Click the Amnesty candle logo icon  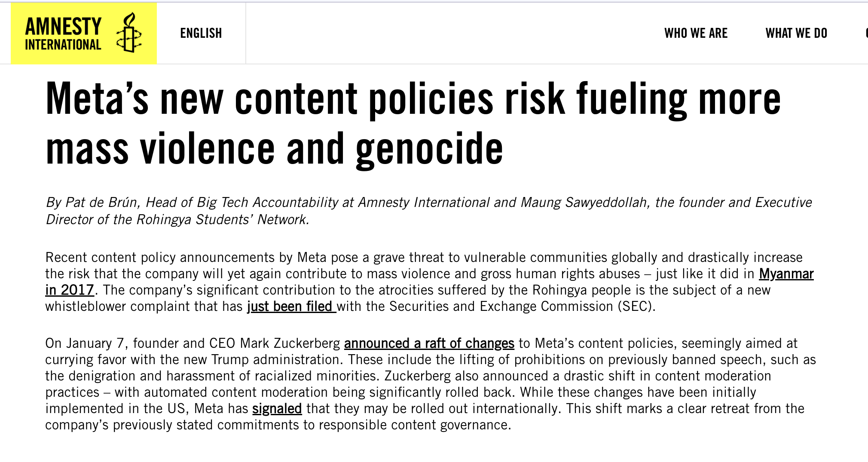click(128, 33)
